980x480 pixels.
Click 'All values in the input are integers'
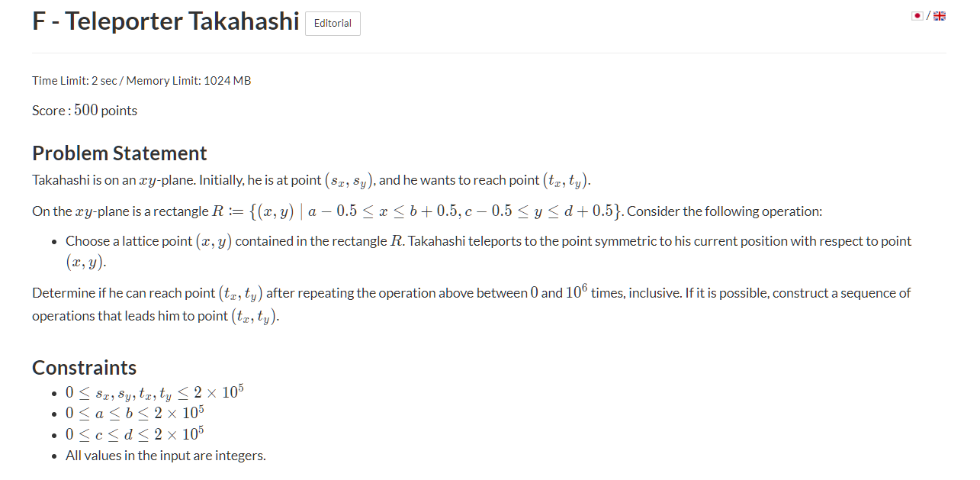point(165,456)
